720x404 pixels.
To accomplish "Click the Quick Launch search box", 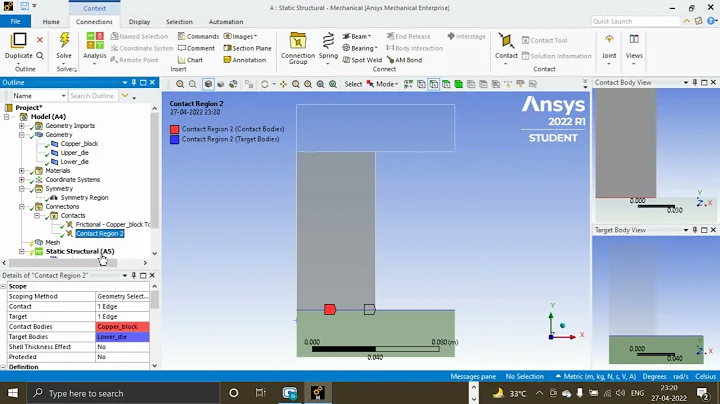I will click(636, 21).
